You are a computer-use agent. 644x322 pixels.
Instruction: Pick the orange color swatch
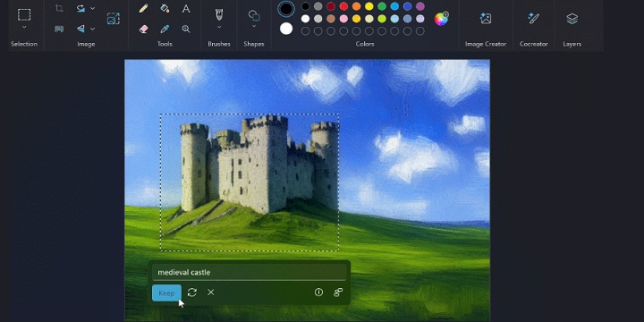coord(357,6)
